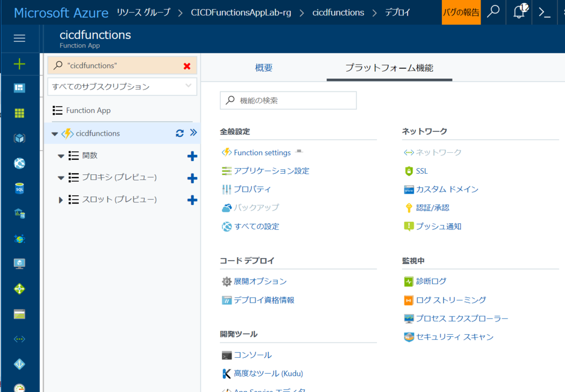Click the Function settings lightning icon

(x=226, y=152)
